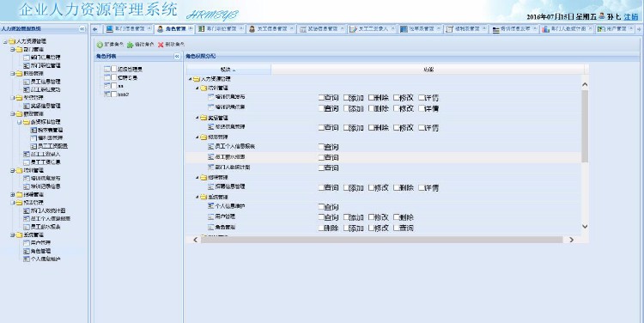Sort by the 模块 column header
Viewport: 644px width, 323px height.
[x=228, y=70]
